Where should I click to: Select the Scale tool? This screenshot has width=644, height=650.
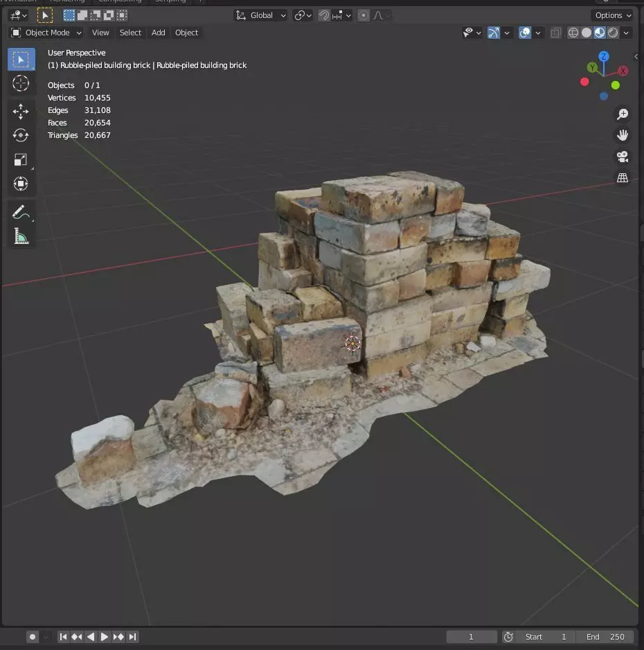click(21, 159)
